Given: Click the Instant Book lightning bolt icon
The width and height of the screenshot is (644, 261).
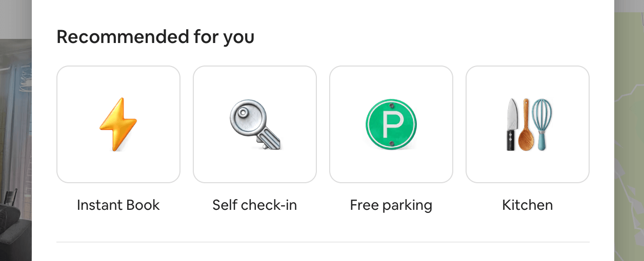Looking at the screenshot, I should click(x=118, y=124).
